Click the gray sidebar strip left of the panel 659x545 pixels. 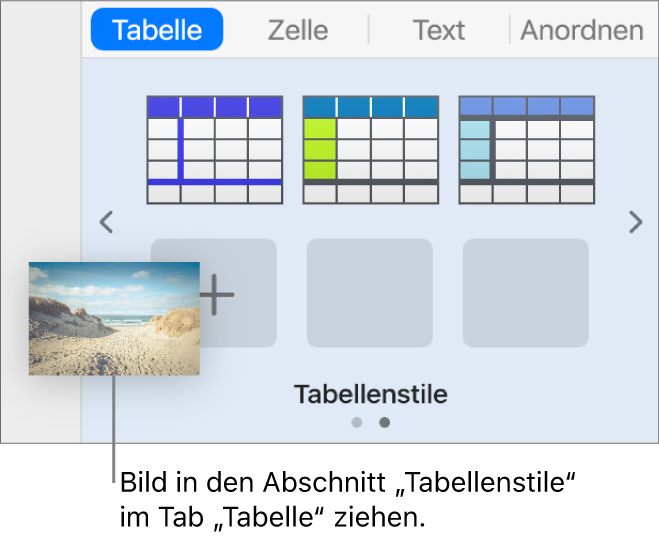pyautogui.click(x=40, y=150)
